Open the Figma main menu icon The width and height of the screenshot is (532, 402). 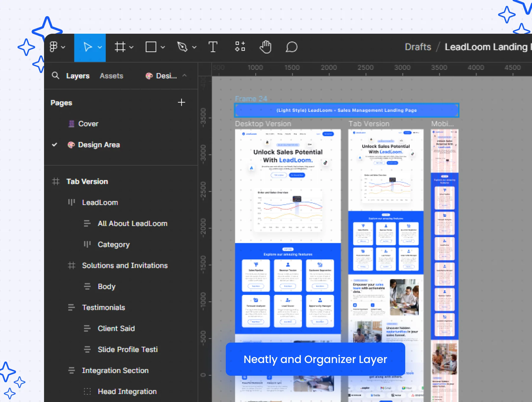(53, 47)
